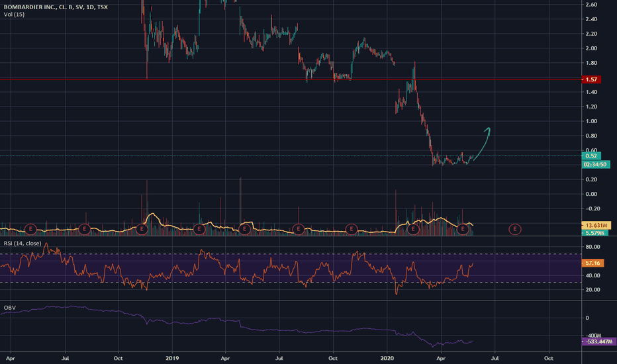Click the 40.00 RSI scale value
Screen dimensions: 617x364
pyautogui.click(x=593, y=275)
